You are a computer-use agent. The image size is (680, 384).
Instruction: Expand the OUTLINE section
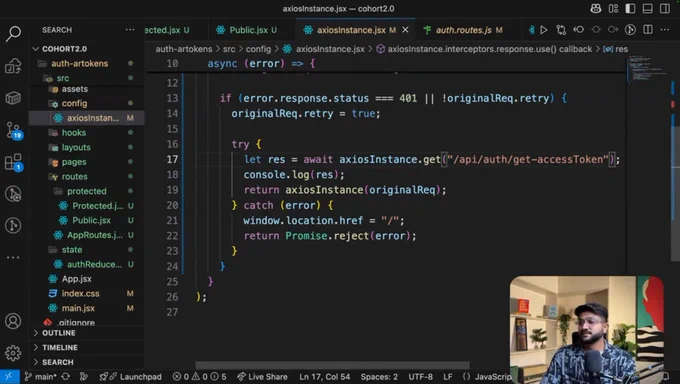pyautogui.click(x=87, y=333)
